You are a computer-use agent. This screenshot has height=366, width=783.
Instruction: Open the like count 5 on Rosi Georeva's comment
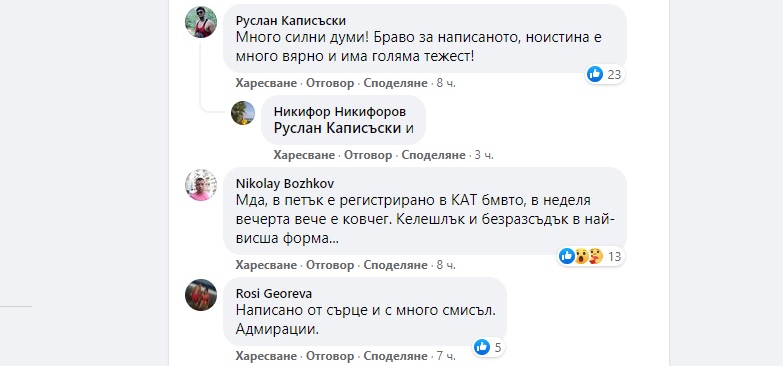[x=488, y=348]
